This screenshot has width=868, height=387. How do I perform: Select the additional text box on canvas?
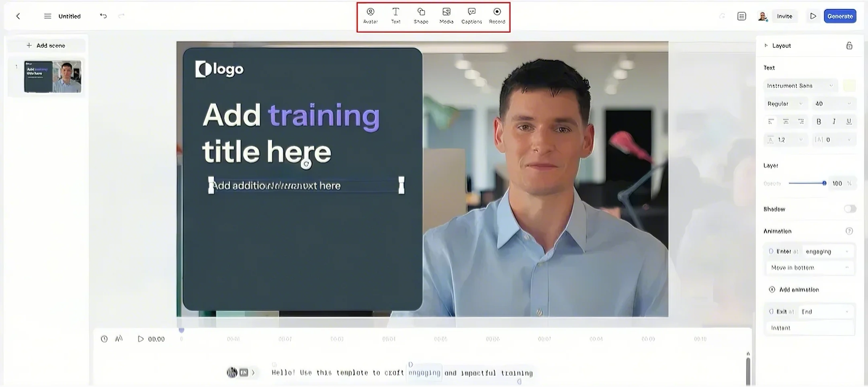coord(306,186)
